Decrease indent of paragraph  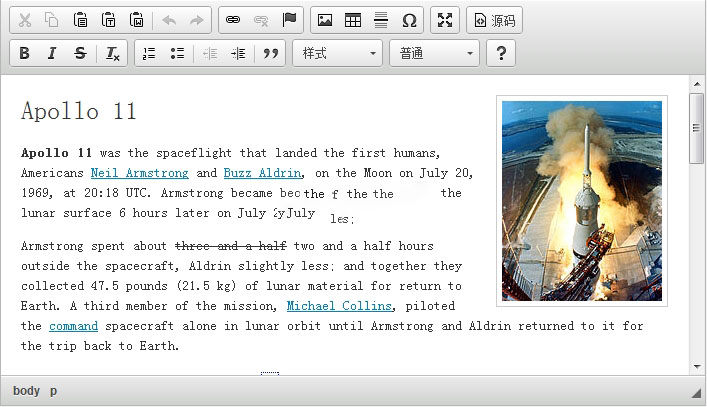pos(210,54)
